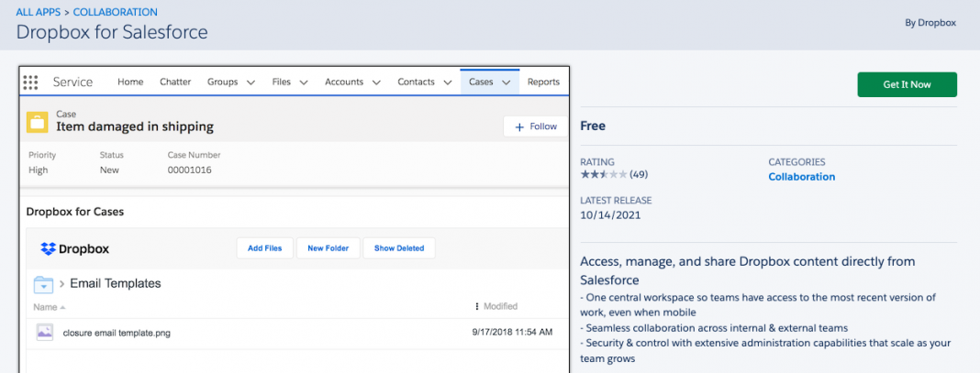Image resolution: width=980 pixels, height=373 pixels.
Task: Switch to the Chatter tab
Action: coord(175,82)
